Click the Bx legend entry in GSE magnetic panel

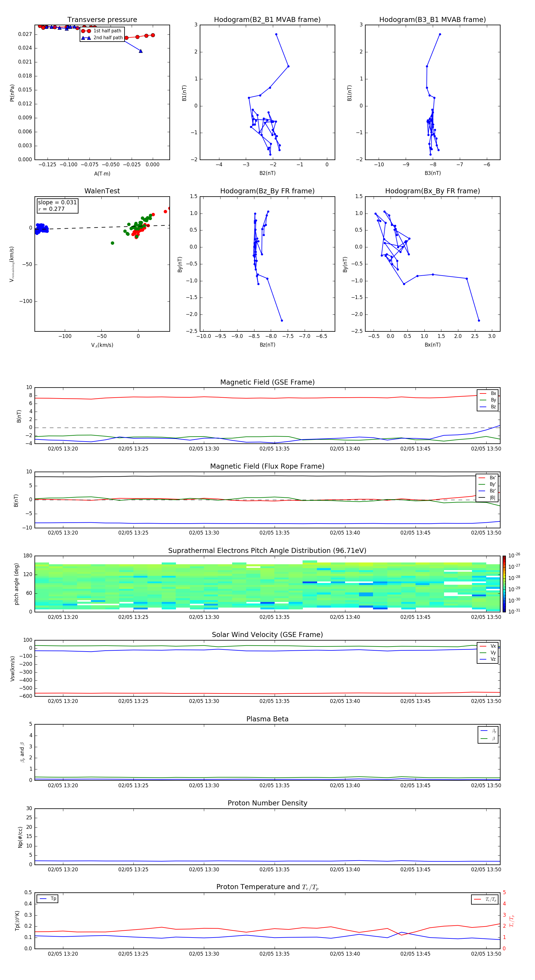point(488,393)
